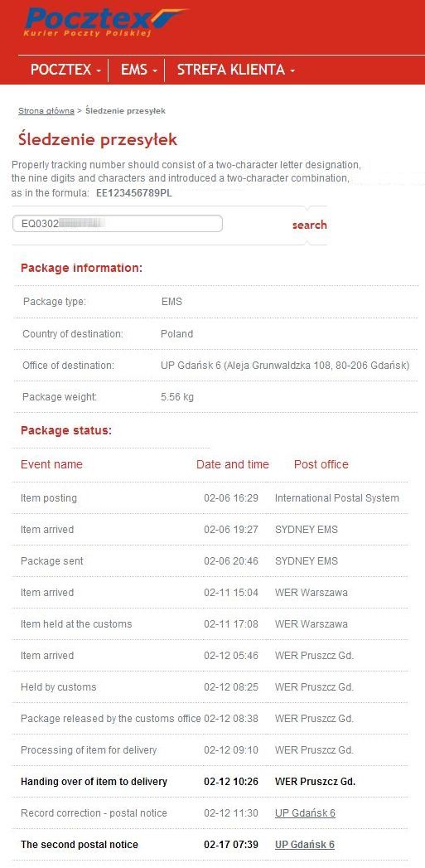Open the STREFA KLIENTA dropdown
The width and height of the screenshot is (425, 868).
click(x=236, y=70)
